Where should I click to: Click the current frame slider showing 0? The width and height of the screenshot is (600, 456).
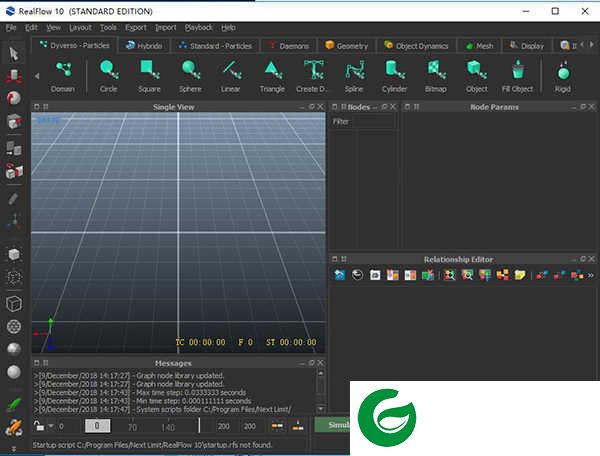point(97,425)
